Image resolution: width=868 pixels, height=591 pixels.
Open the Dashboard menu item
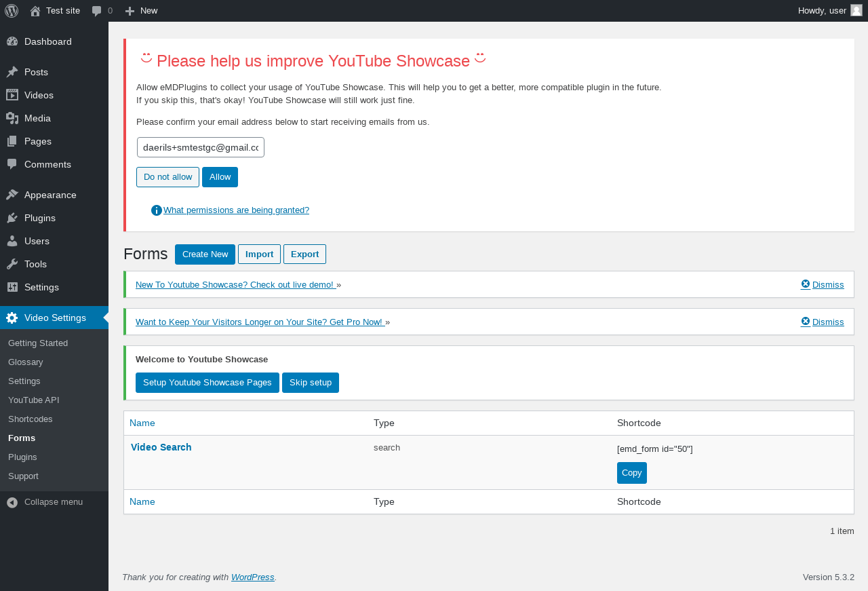(x=54, y=41)
